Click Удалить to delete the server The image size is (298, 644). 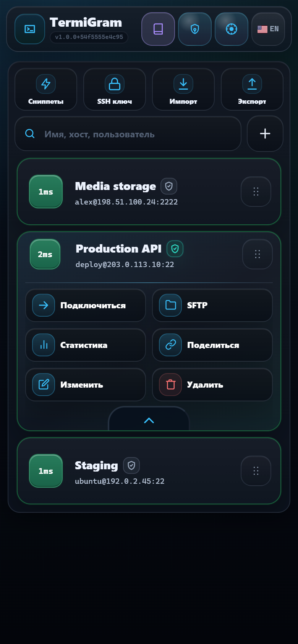pyautogui.click(x=212, y=385)
